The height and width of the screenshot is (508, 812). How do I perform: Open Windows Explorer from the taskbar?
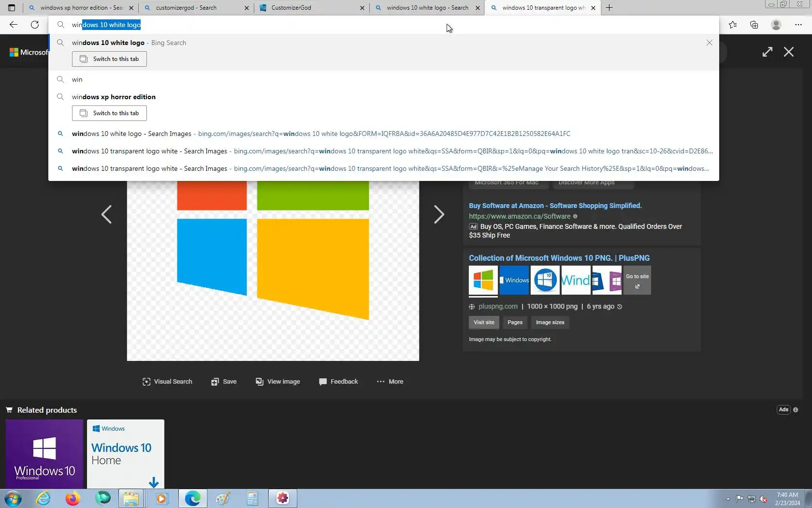pyautogui.click(x=131, y=498)
